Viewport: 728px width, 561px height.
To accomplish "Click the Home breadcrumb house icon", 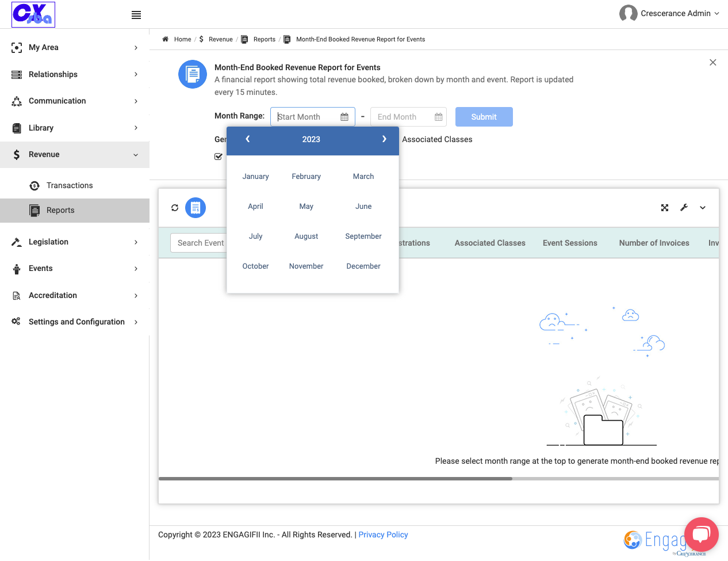I will (166, 39).
